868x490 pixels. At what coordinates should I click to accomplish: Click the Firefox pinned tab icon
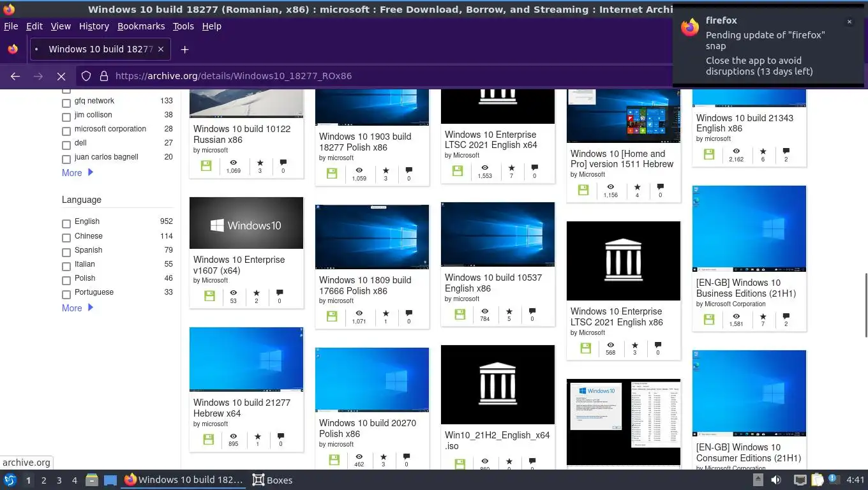pyautogui.click(x=13, y=49)
